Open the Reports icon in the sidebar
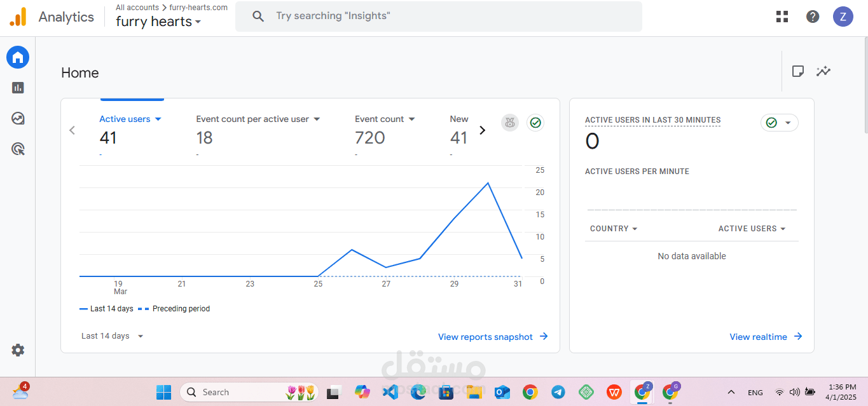Screen dimensions: 868x406 [18, 88]
